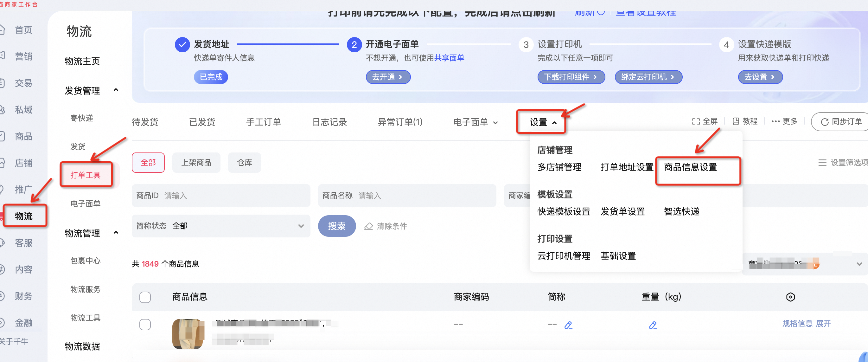Open the 教程 tutorial icon
Screen dimensions: 868x362
(736, 122)
